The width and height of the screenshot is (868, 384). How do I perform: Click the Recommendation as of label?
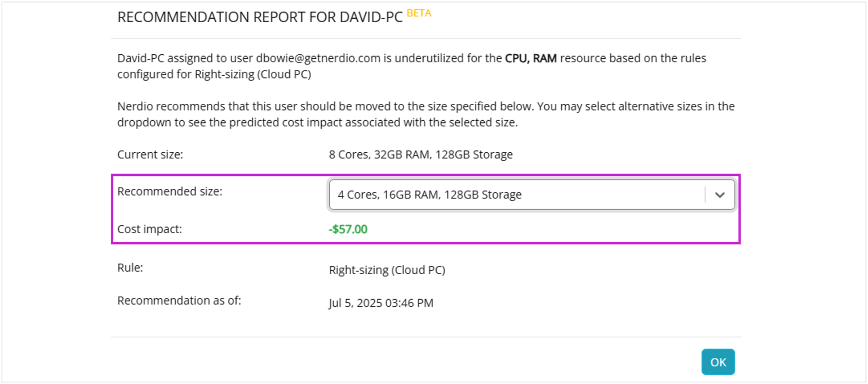179,301
